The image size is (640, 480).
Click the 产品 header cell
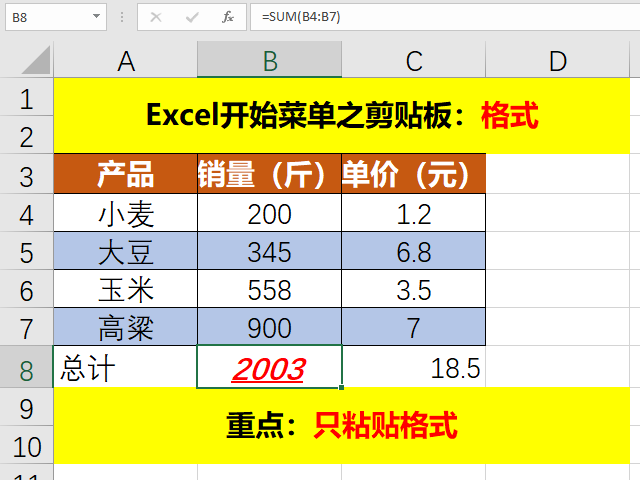125,174
